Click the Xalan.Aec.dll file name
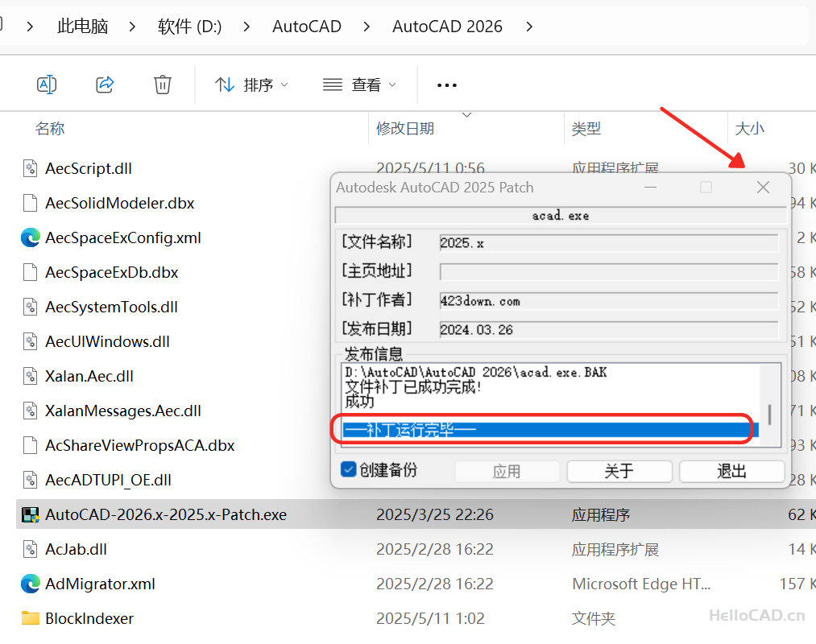 point(89,376)
